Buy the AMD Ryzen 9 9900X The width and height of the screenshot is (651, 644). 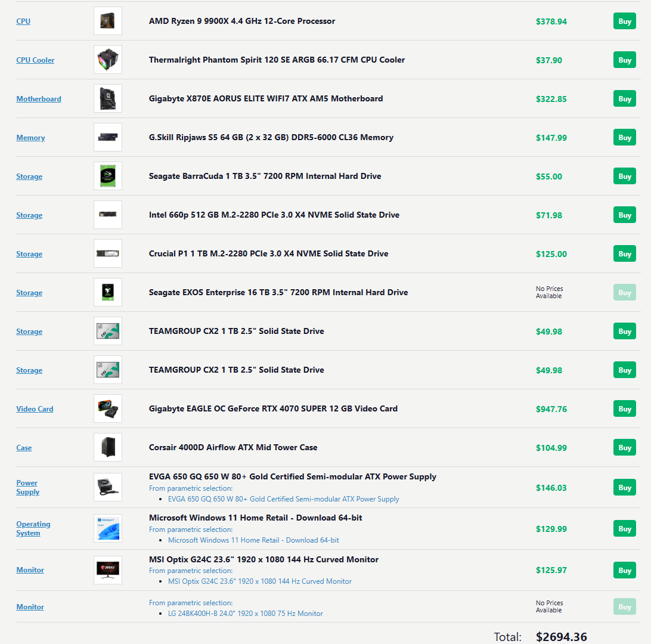(x=624, y=21)
